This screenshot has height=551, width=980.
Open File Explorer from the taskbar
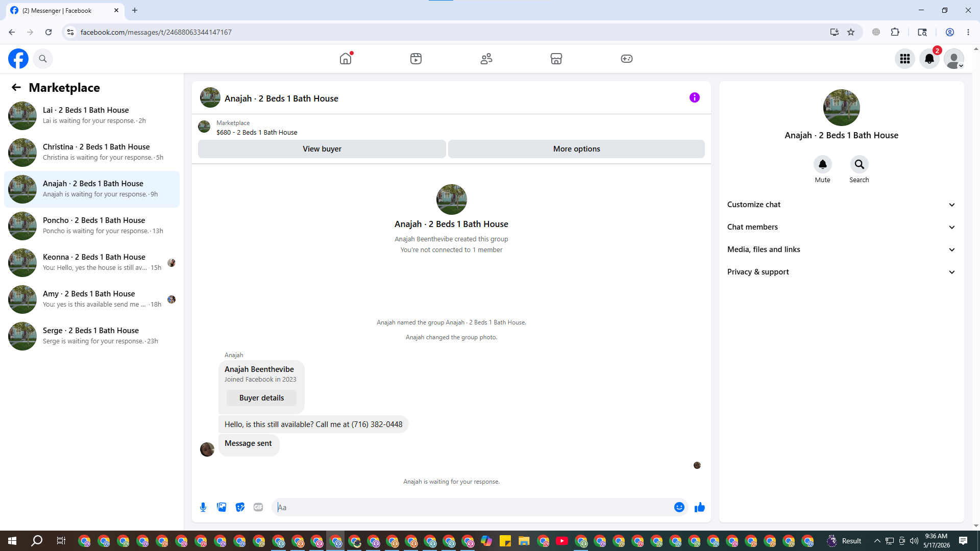[524, 541]
